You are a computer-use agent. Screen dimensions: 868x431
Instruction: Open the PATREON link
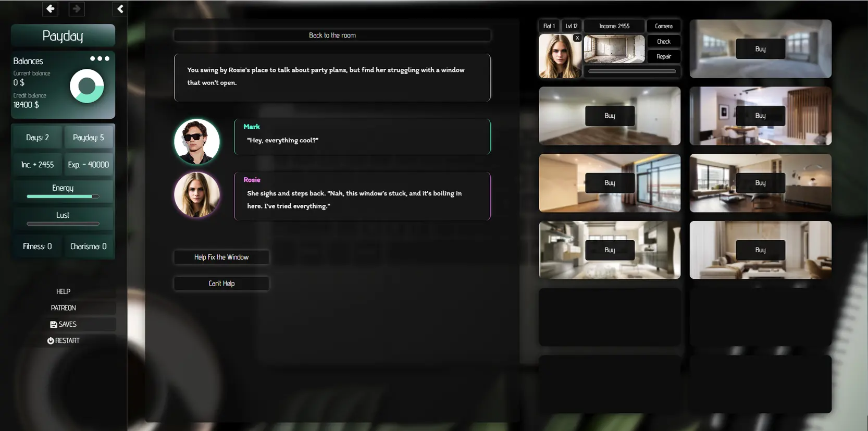coord(63,308)
